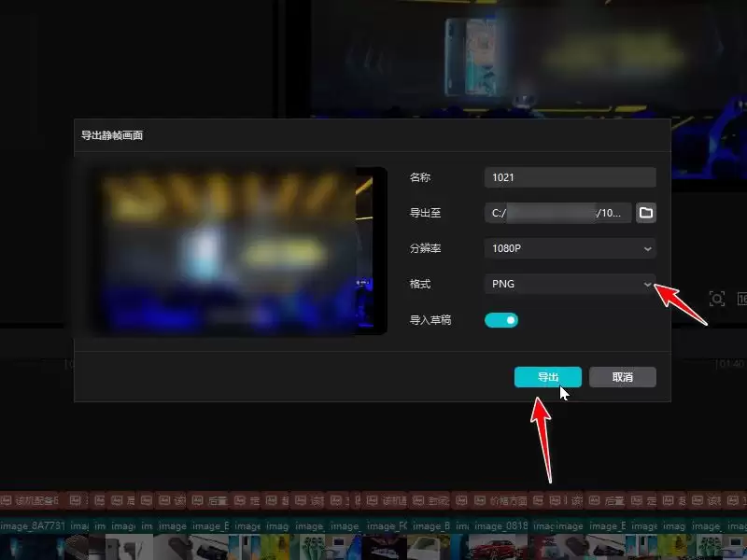
Task: Click the viewfinder icon beside the preview
Action: click(x=716, y=299)
